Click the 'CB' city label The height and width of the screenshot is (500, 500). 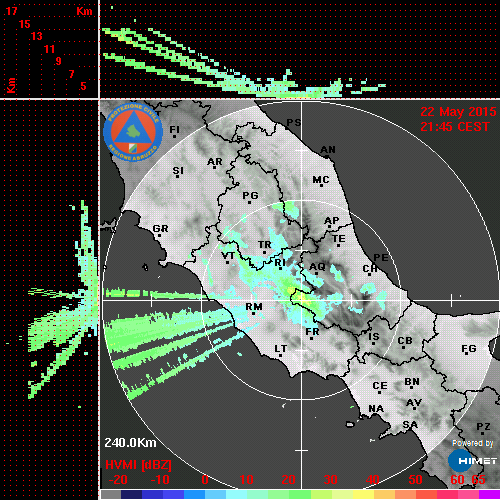[405, 341]
